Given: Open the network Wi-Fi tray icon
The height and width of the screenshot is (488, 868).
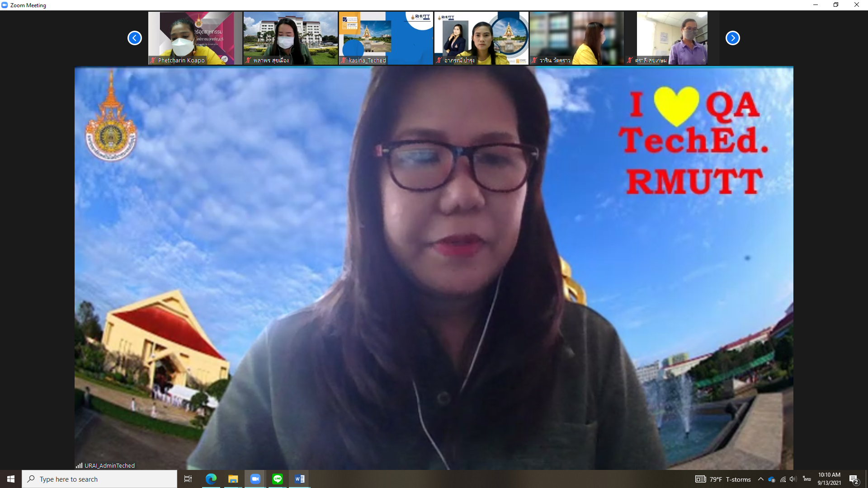Looking at the screenshot, I should click(x=783, y=479).
